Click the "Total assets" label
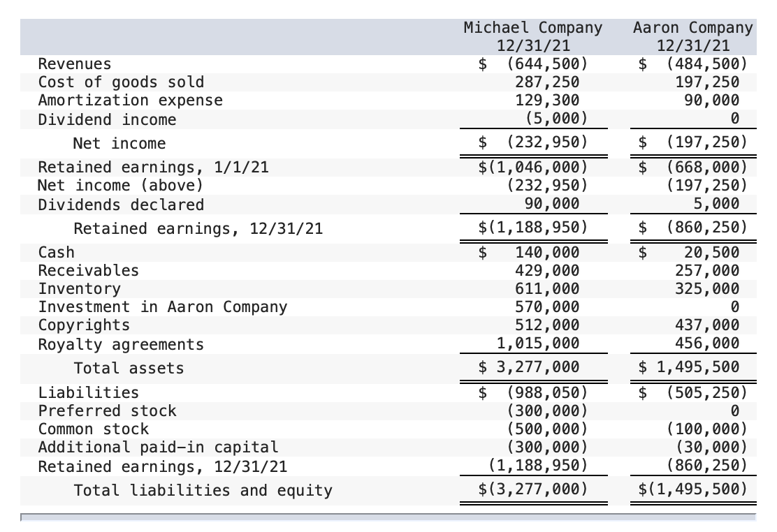 click(129, 369)
